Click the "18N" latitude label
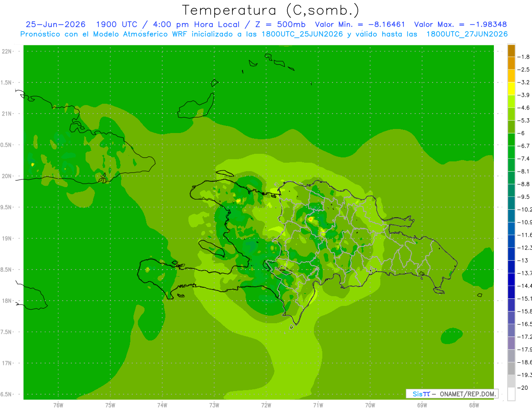This screenshot has height=411, width=532. pos(8,301)
